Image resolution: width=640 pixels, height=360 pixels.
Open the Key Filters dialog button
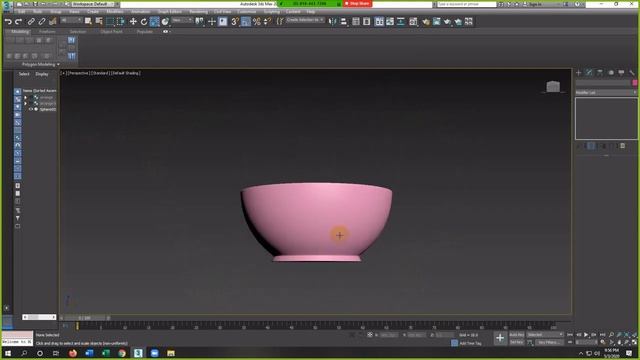(x=549, y=342)
